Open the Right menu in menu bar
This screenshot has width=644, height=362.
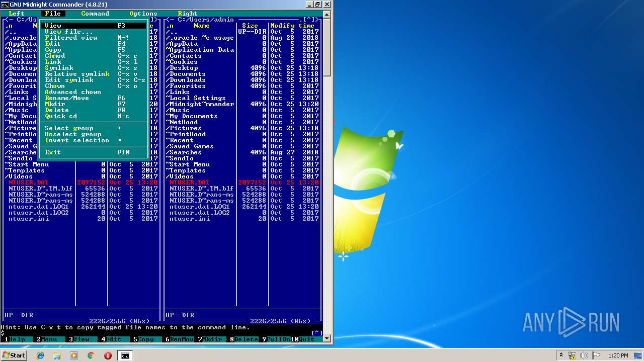click(188, 14)
